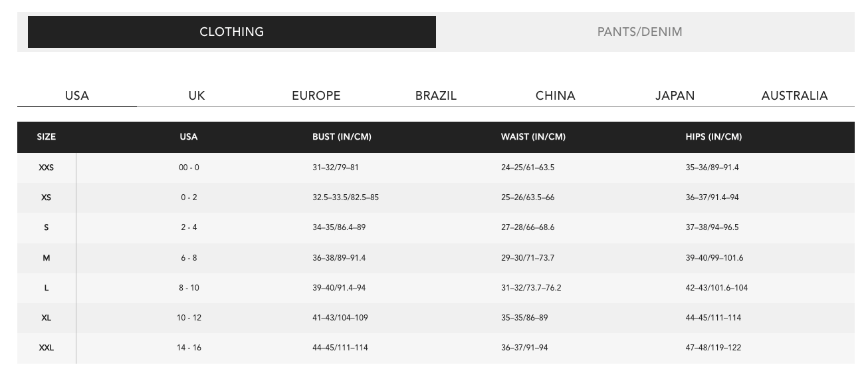Click the WAIST (IN/CM) column header
The image size is (868, 371).
point(533,137)
